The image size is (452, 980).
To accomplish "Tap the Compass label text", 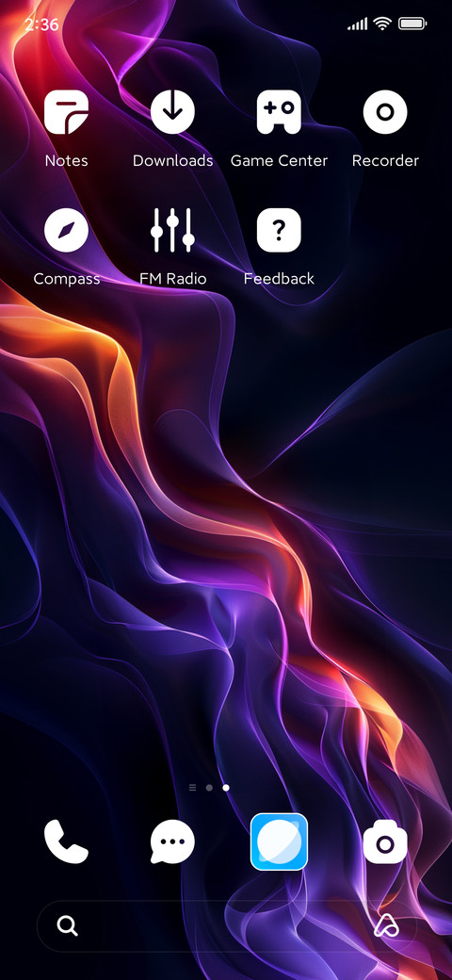I will [x=66, y=279].
